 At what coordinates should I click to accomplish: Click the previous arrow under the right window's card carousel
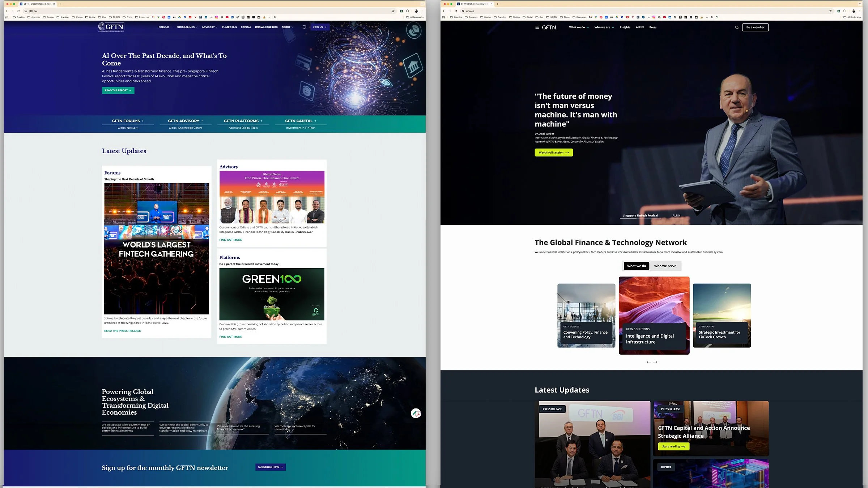[x=648, y=362]
